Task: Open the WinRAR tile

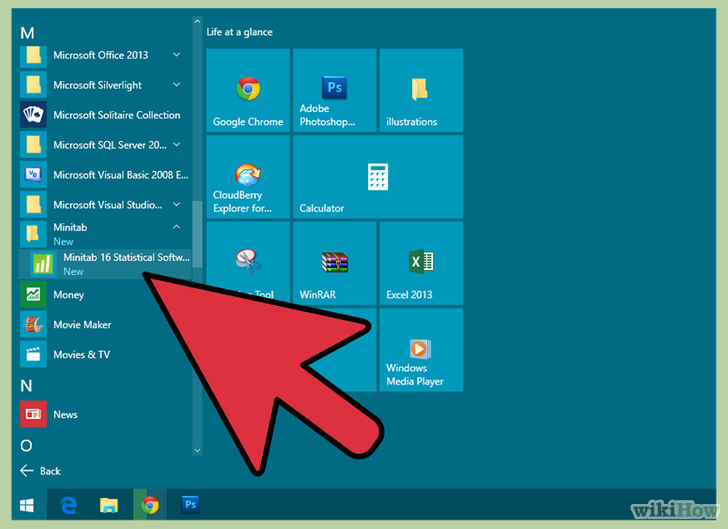Action: [x=334, y=263]
